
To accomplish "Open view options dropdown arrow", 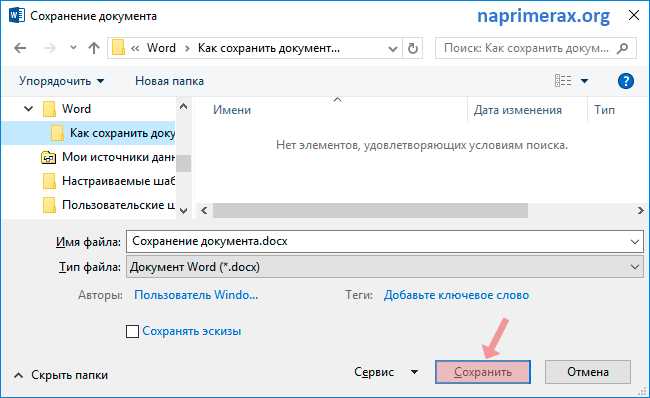I will (x=584, y=81).
